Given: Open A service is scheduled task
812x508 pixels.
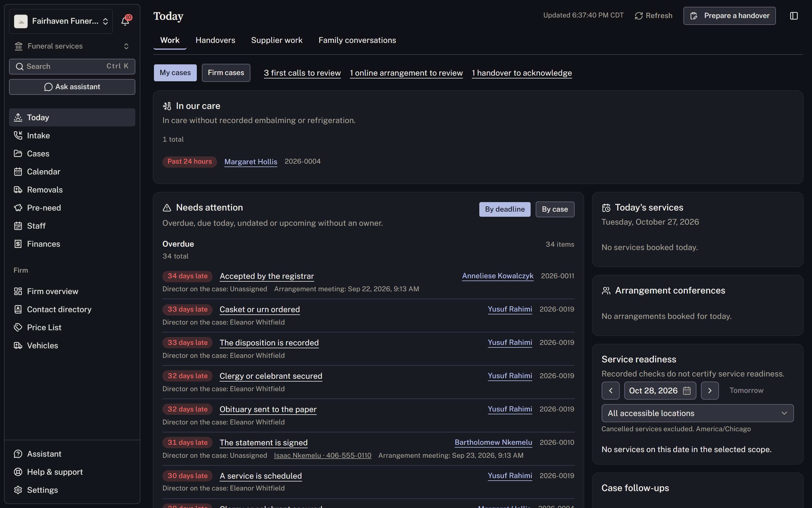Looking at the screenshot, I should 261,476.
